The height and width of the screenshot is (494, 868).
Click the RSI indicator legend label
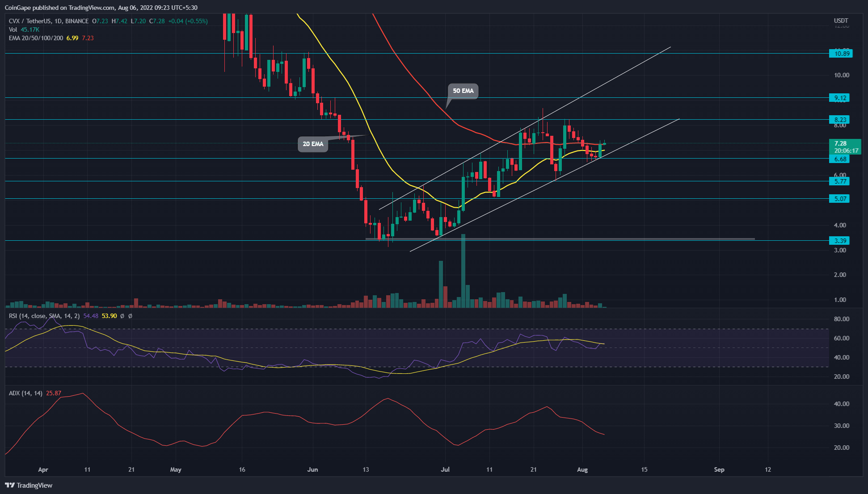(x=44, y=316)
